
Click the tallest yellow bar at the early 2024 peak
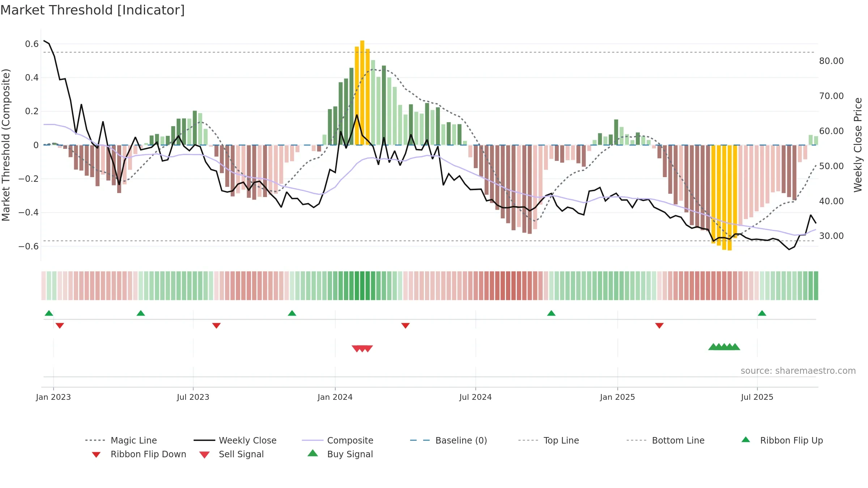(362, 93)
